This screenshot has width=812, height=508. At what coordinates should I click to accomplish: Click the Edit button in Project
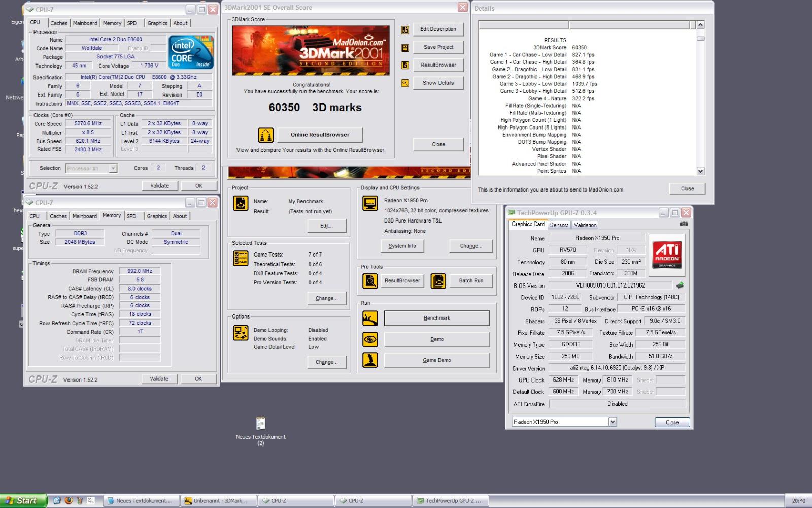point(326,226)
